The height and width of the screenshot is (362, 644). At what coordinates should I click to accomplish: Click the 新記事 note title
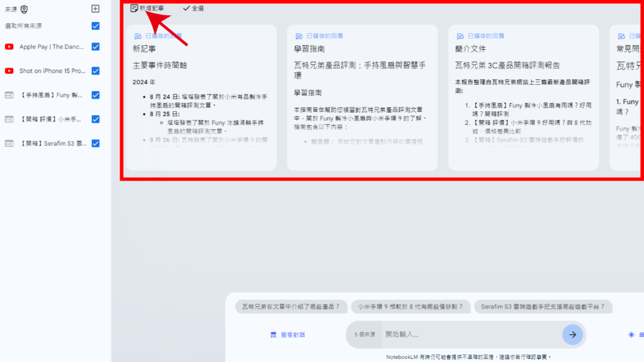[144, 49]
